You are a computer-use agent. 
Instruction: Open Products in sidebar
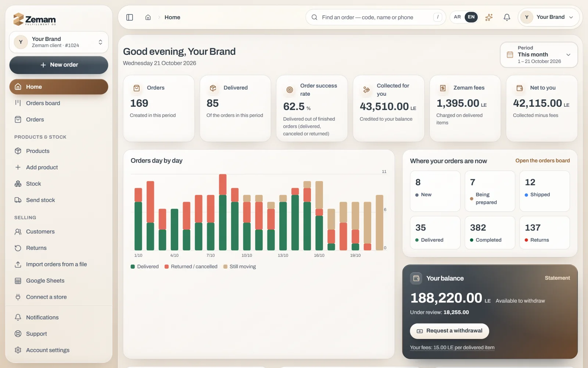click(59, 151)
